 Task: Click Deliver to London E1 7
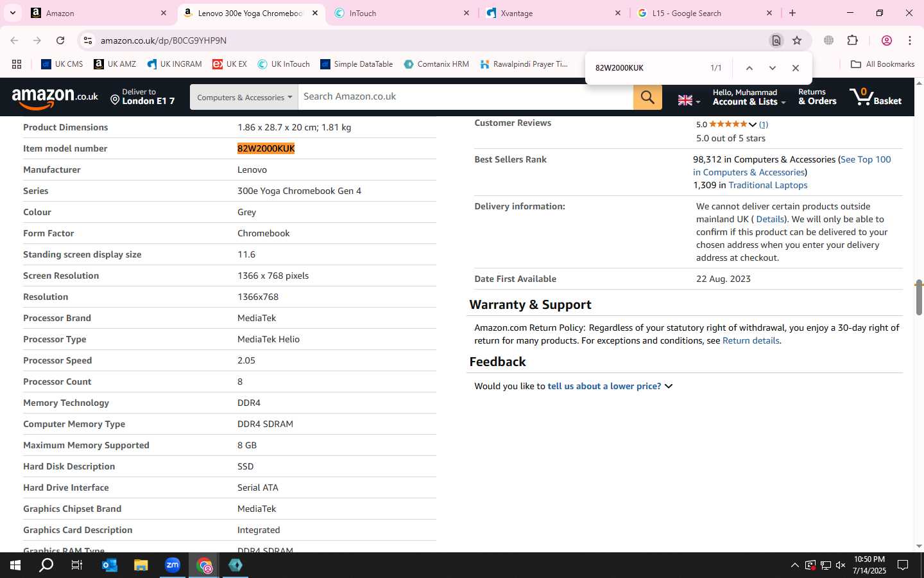142,97
